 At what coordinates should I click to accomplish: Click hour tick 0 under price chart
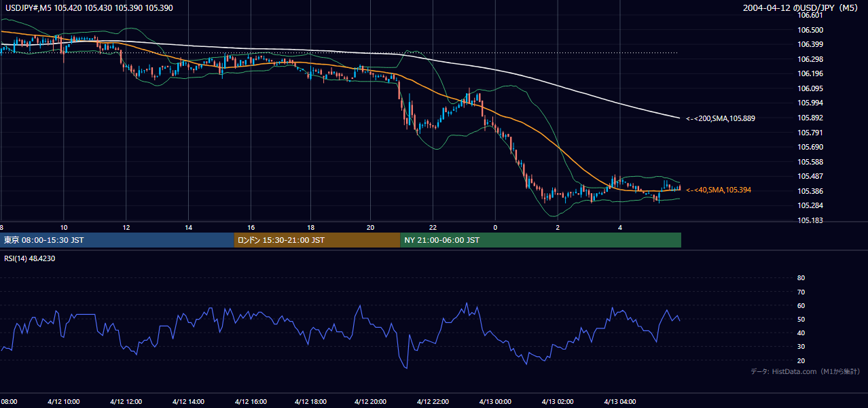[x=495, y=227]
